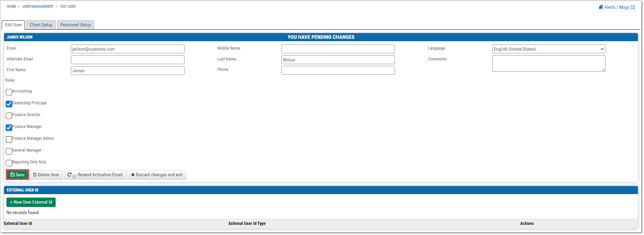Click the EXTERNAL USER ID section header

23,190
